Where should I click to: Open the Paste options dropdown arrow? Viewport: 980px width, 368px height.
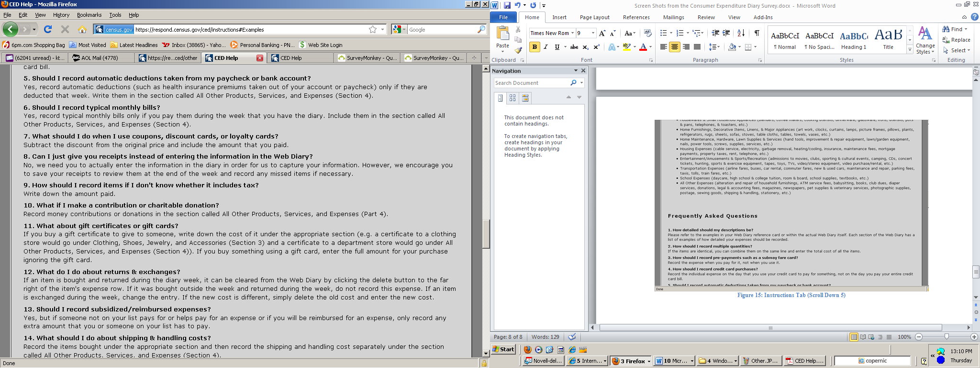pos(502,51)
